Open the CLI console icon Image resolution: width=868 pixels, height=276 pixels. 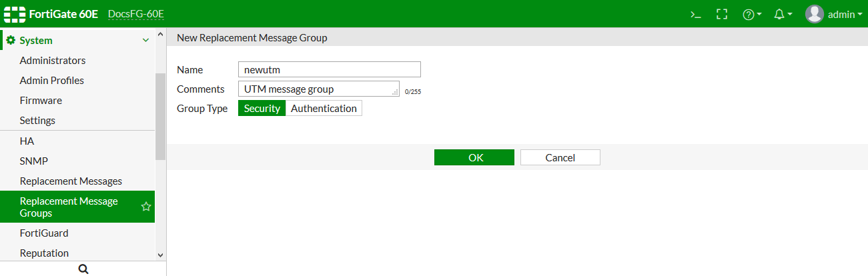click(x=695, y=14)
